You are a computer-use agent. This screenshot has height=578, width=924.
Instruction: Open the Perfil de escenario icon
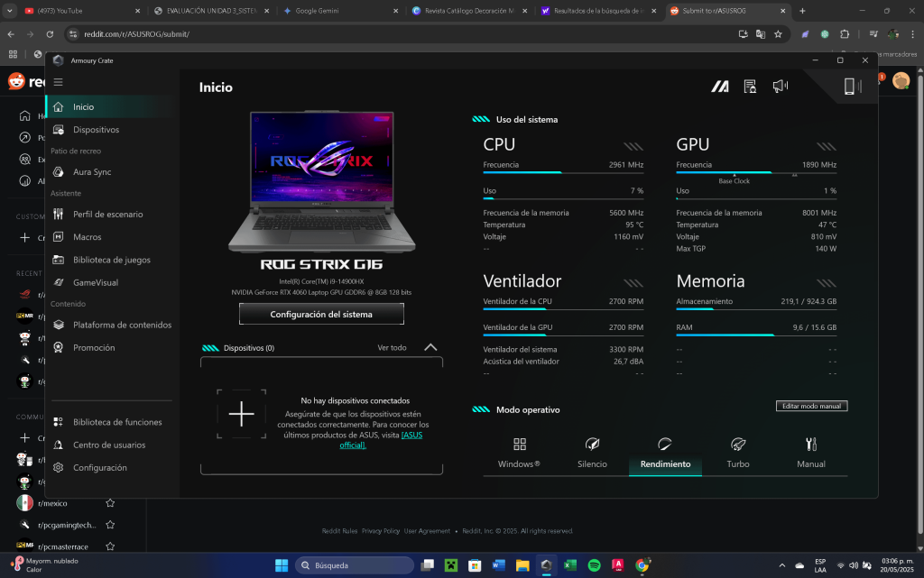pos(59,215)
